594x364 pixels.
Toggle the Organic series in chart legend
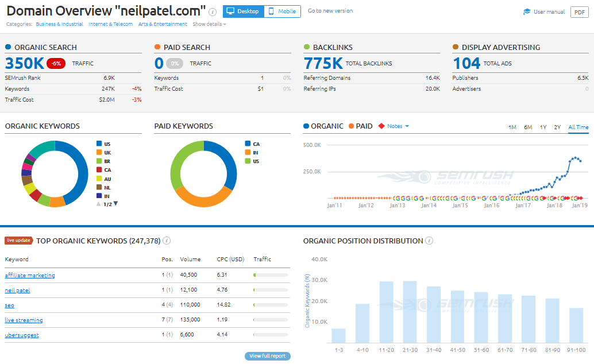click(323, 126)
